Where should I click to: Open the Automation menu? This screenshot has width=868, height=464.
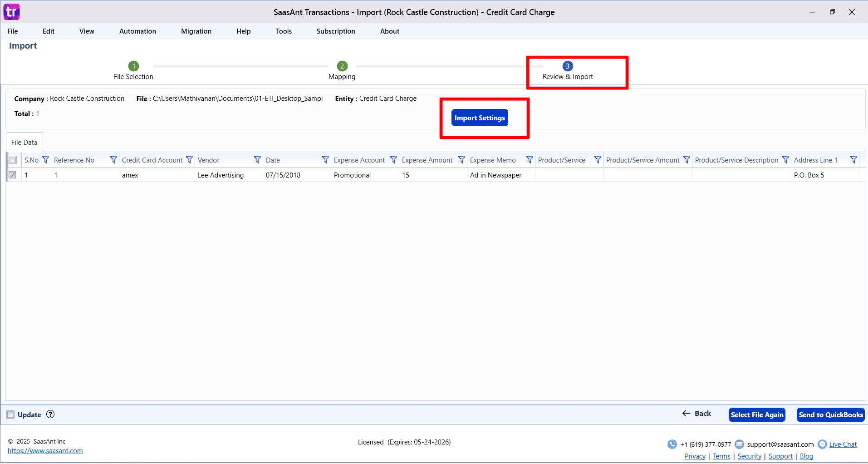[x=137, y=31]
